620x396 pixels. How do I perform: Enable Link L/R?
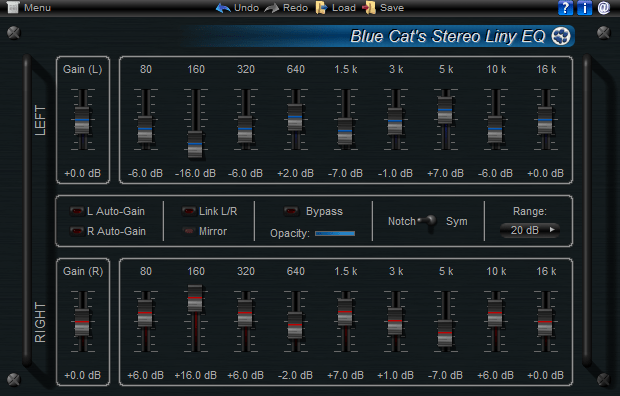click(x=189, y=211)
